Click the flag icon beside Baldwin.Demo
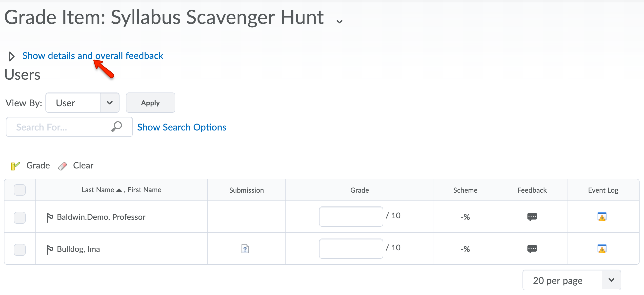This screenshot has width=644, height=295. [x=49, y=217]
